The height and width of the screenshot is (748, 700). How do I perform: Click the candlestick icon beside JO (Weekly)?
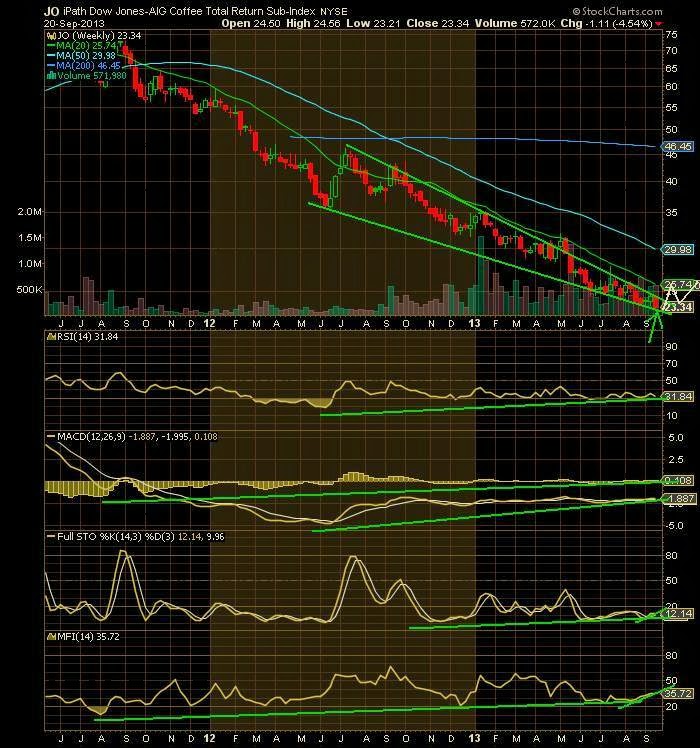pos(51,36)
